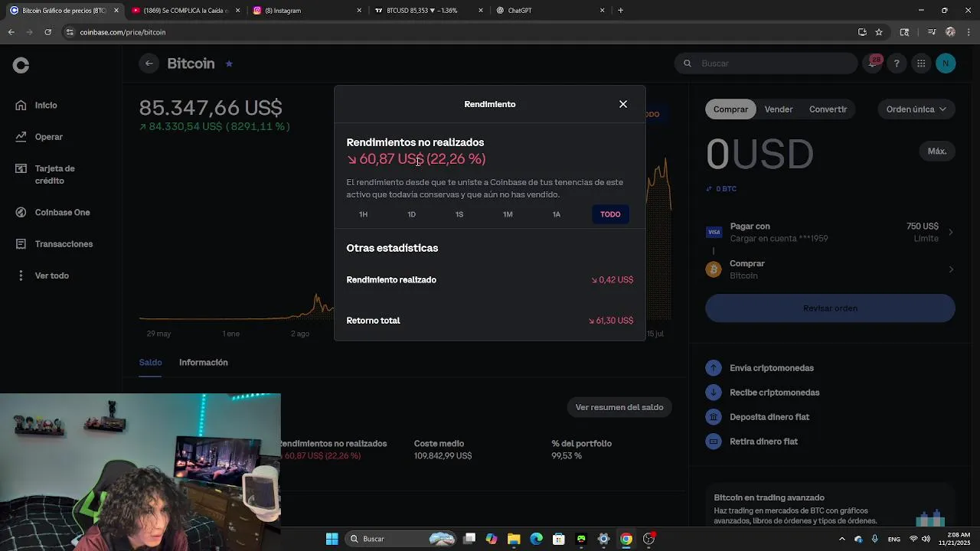Select the 1H time range
980x551 pixels.
364,214
